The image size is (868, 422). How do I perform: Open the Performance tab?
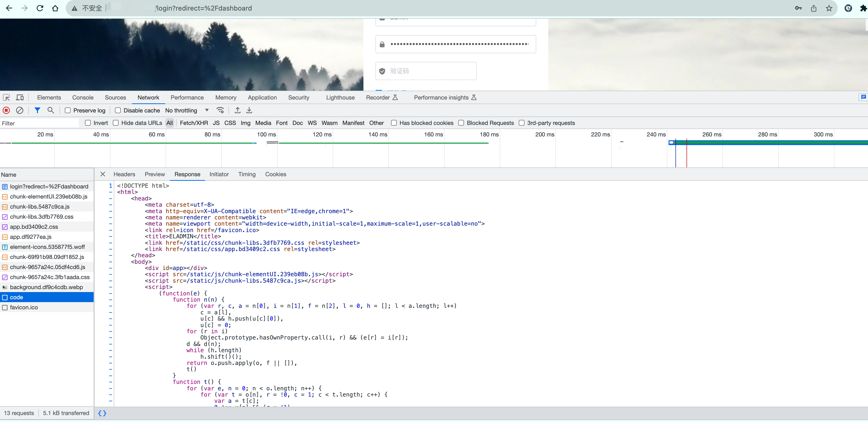click(x=187, y=98)
